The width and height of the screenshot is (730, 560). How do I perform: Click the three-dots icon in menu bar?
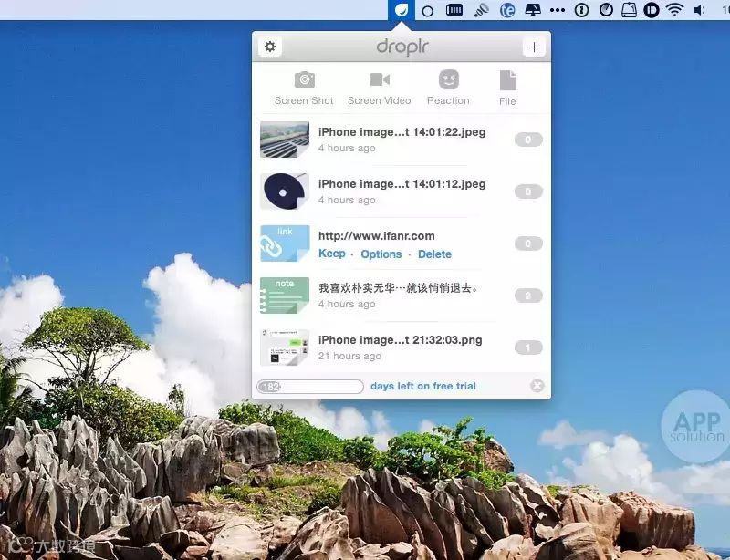[x=558, y=10]
